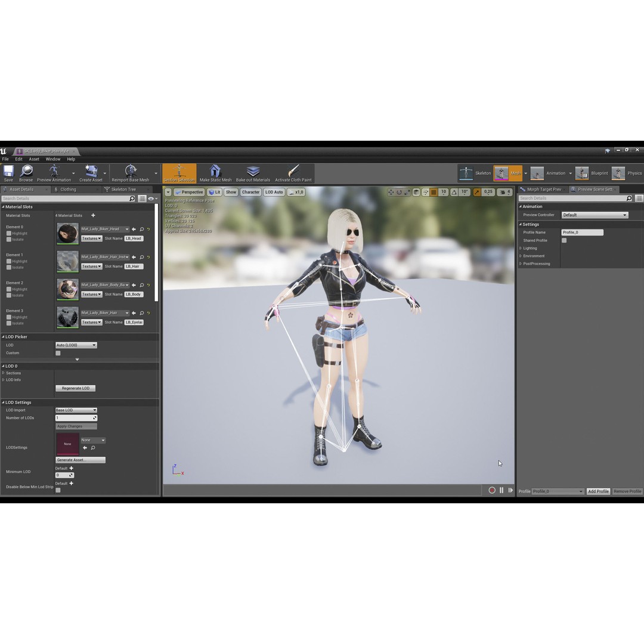Select the scale gizmo in viewport toolbar
This screenshot has width=644, height=644.
tap(407, 192)
